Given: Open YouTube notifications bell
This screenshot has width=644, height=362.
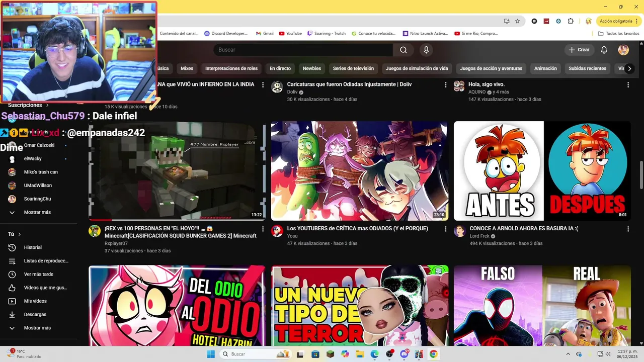Looking at the screenshot, I should click(x=604, y=50).
